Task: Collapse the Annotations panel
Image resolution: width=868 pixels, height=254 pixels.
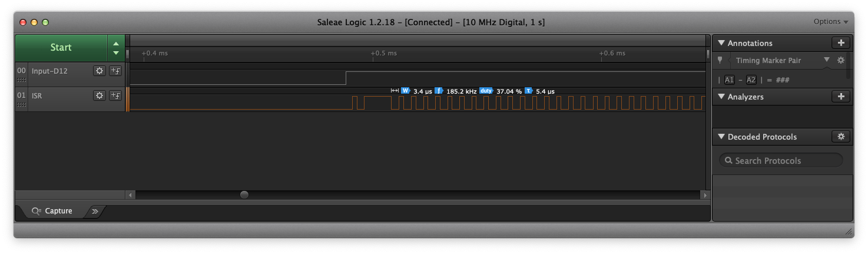Action: coord(721,43)
